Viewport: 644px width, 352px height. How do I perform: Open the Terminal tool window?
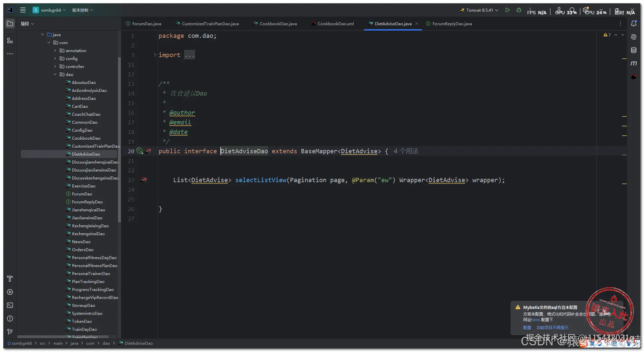[x=10, y=305]
